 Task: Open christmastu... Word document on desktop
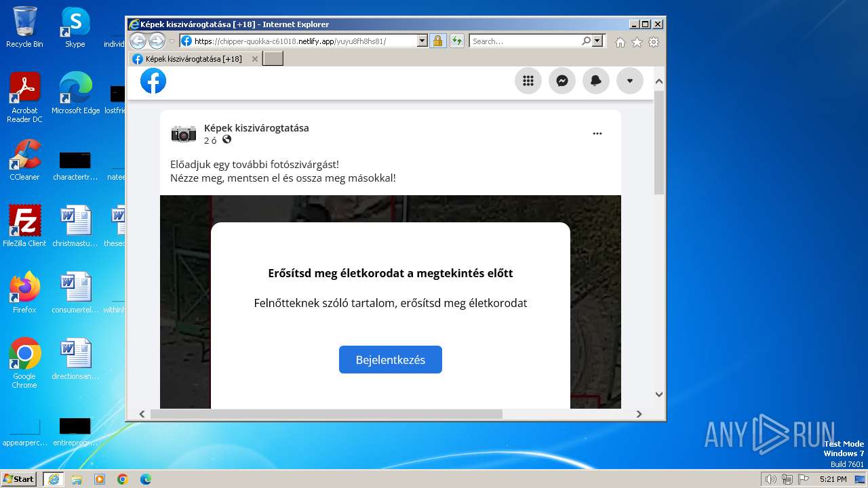[75, 226]
